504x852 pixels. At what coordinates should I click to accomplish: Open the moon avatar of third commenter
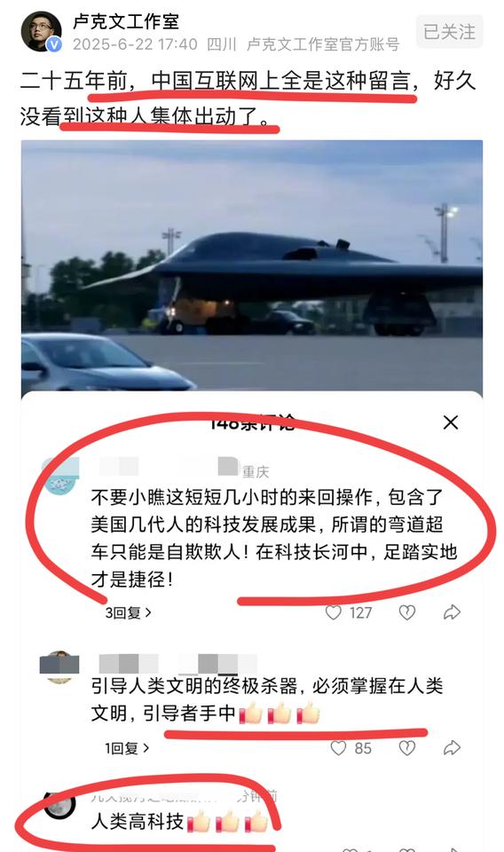(59, 804)
